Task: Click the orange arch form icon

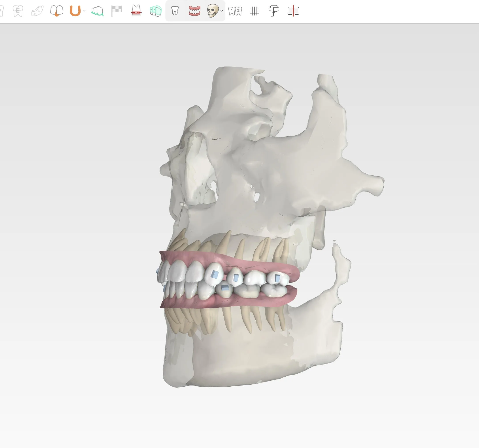Action: (x=75, y=11)
